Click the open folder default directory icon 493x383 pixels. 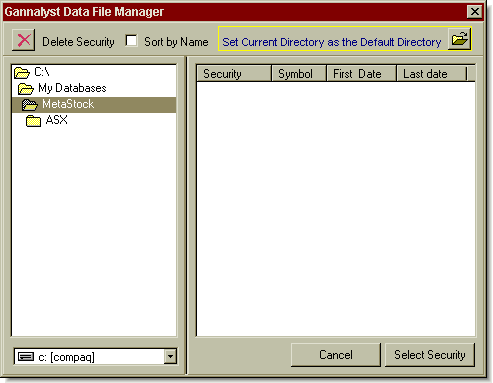coord(459,39)
